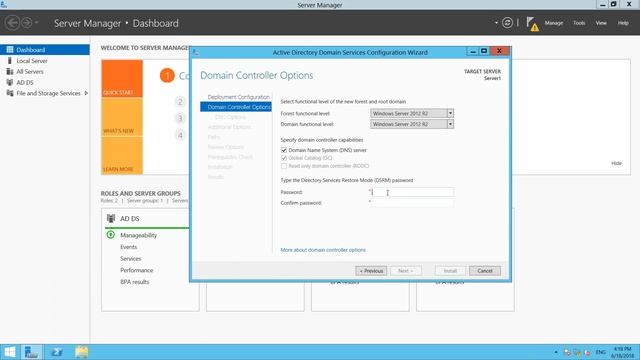This screenshot has width=640, height=360.
Task: Open the QUICK START tile
Action: (122, 79)
